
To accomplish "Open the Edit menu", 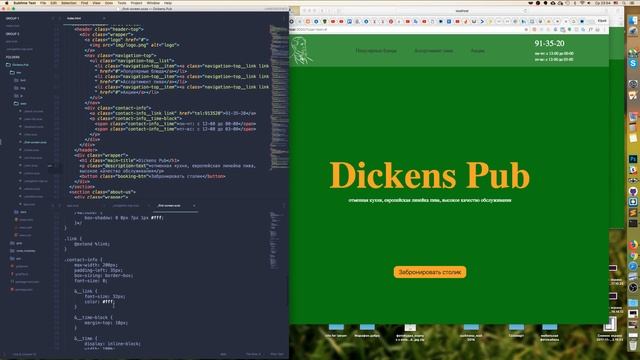I will (x=53, y=3).
